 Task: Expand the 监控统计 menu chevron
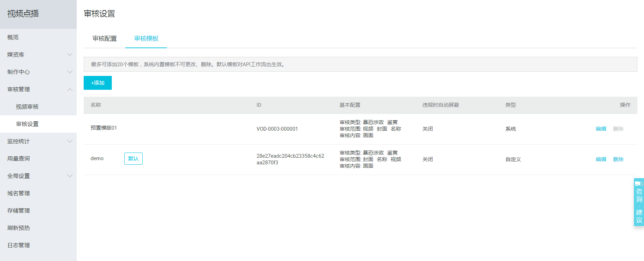(x=70, y=141)
